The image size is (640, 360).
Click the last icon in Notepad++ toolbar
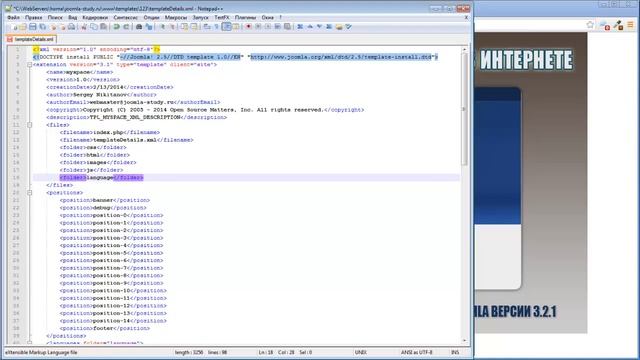349,27
